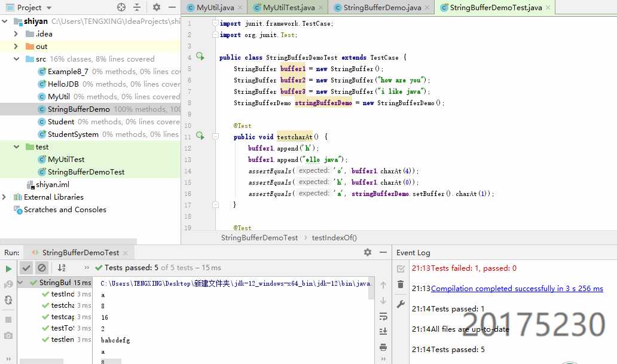The width and height of the screenshot is (617, 364).
Task: Close the StringBufferDemoTest run tab
Action: [125, 253]
